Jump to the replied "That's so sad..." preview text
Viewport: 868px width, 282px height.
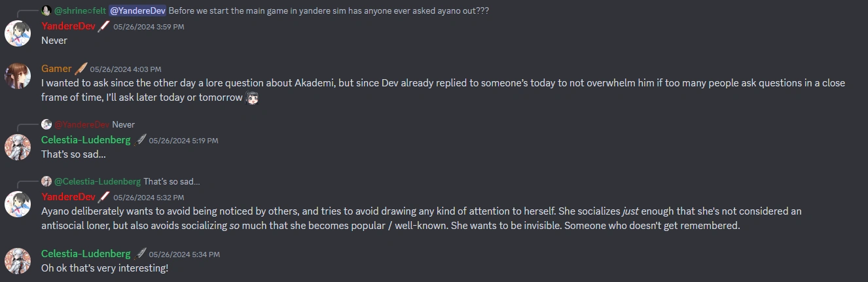(x=172, y=181)
